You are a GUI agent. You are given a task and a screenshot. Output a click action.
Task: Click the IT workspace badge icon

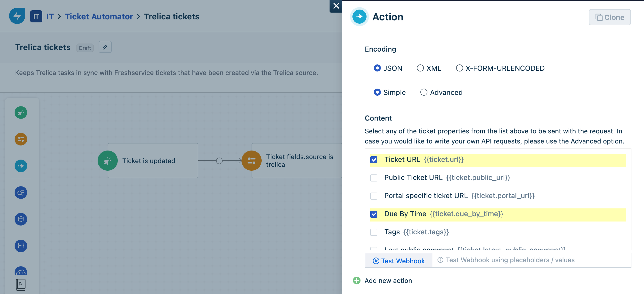(x=36, y=17)
